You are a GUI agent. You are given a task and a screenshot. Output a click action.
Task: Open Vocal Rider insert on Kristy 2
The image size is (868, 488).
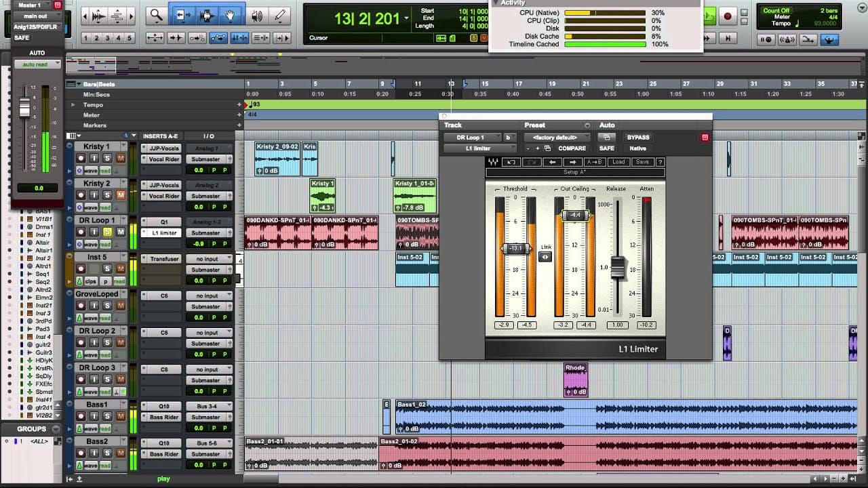160,196
